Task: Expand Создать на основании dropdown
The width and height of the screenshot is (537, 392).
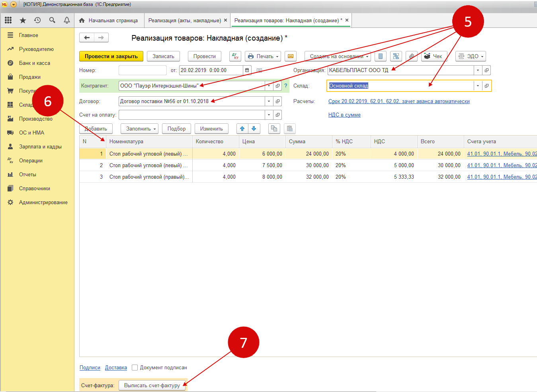Action: [x=367, y=57]
